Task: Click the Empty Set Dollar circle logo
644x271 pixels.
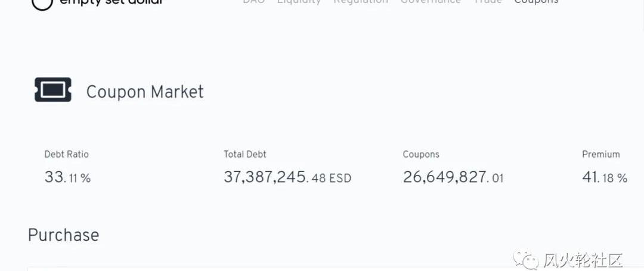Action: 42,3
